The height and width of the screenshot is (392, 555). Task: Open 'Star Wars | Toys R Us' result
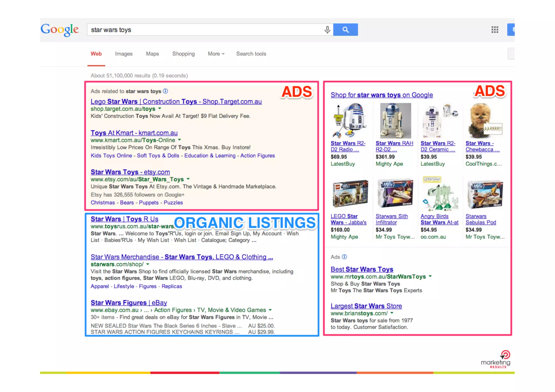point(124,219)
